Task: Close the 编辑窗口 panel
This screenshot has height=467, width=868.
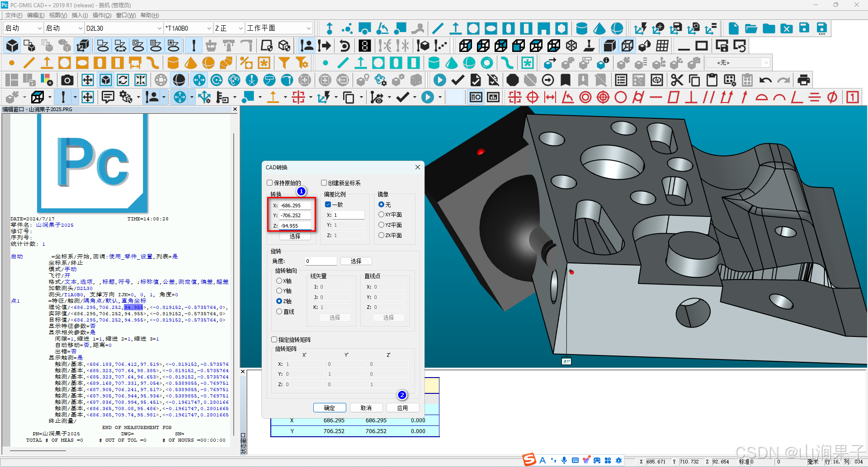Action: 235,109
